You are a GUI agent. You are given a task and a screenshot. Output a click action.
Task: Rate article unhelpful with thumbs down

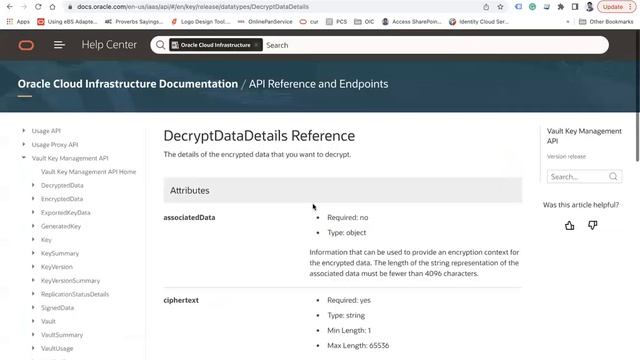tap(592, 225)
